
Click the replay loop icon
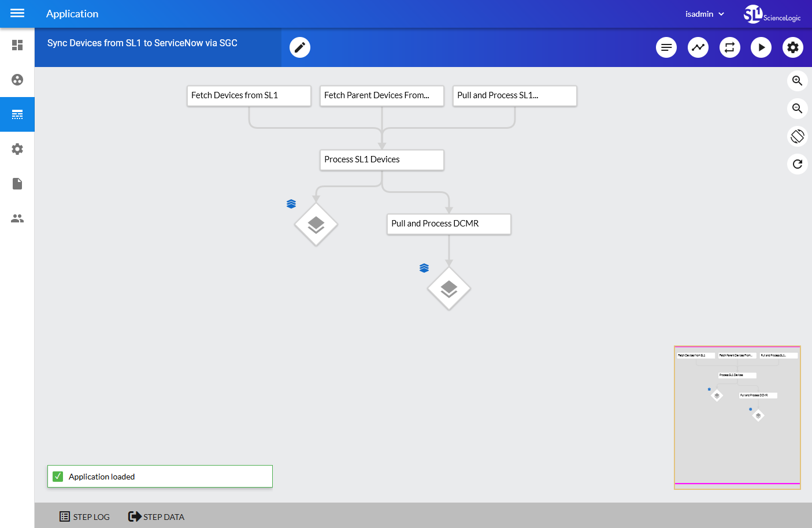[730, 47]
